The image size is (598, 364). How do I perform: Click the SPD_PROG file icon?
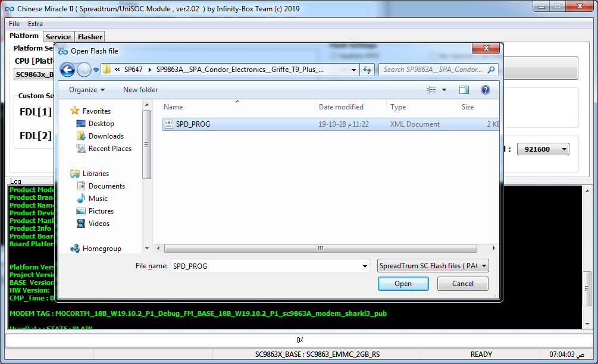168,124
